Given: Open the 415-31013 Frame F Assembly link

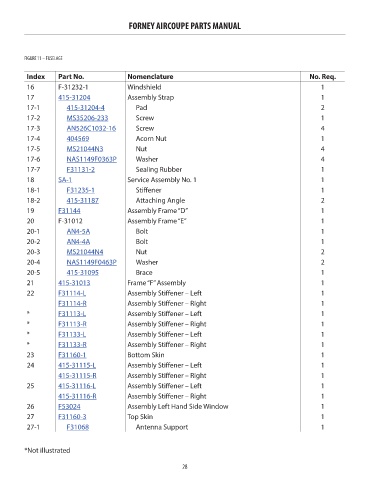Looking at the screenshot, I should point(74,283).
